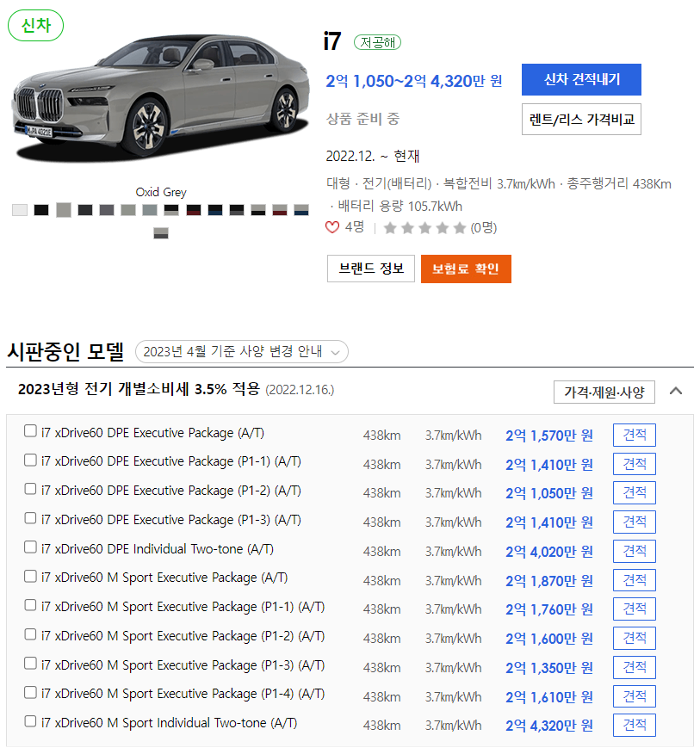Open the 2023년 4월 기준 사양 변경 안내 dropdown
The height and width of the screenshot is (754, 700).
coord(241,351)
